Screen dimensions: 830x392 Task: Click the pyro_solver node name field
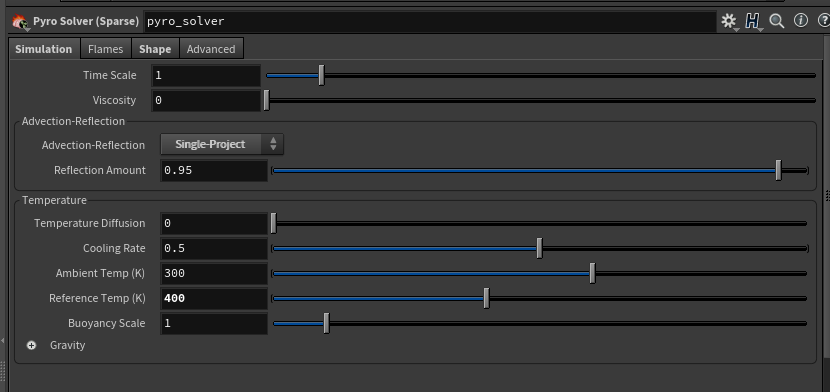click(x=430, y=22)
